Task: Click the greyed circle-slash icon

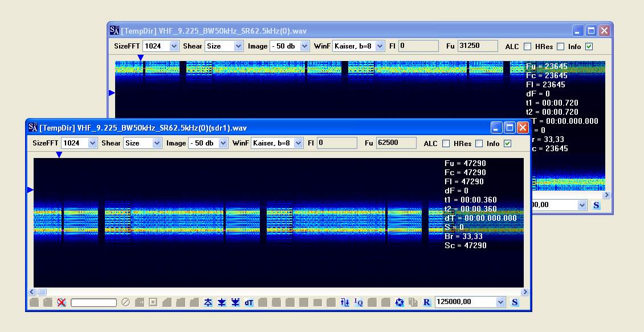Action: tap(126, 302)
